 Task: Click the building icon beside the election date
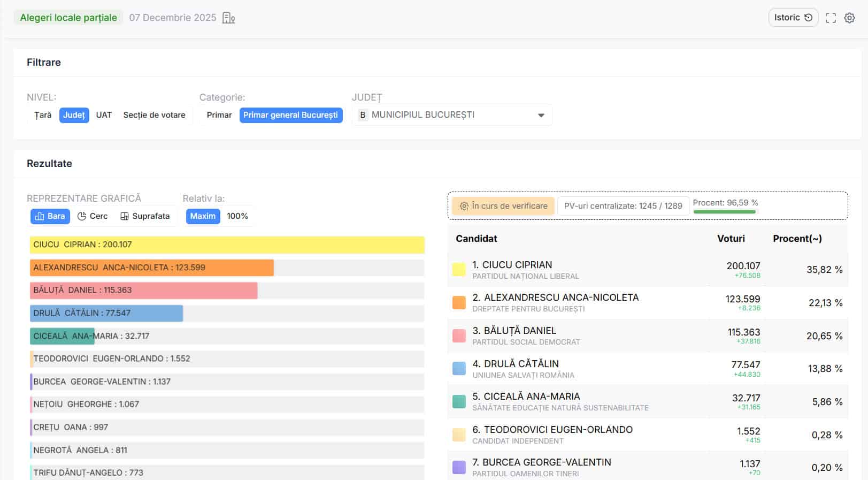coord(228,18)
